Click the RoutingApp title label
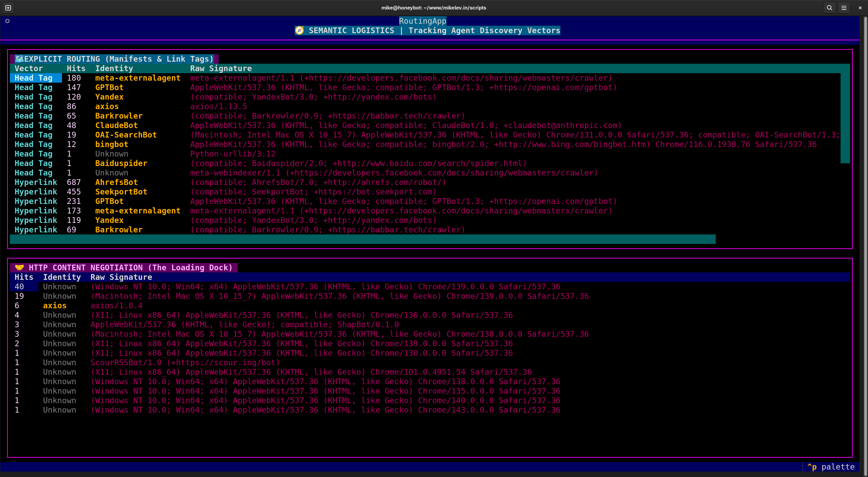 [422, 21]
